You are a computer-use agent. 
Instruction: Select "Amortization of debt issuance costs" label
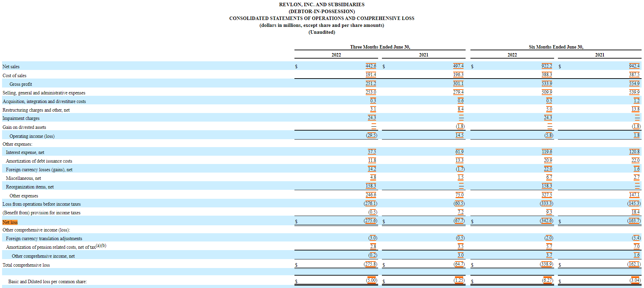coord(39,161)
